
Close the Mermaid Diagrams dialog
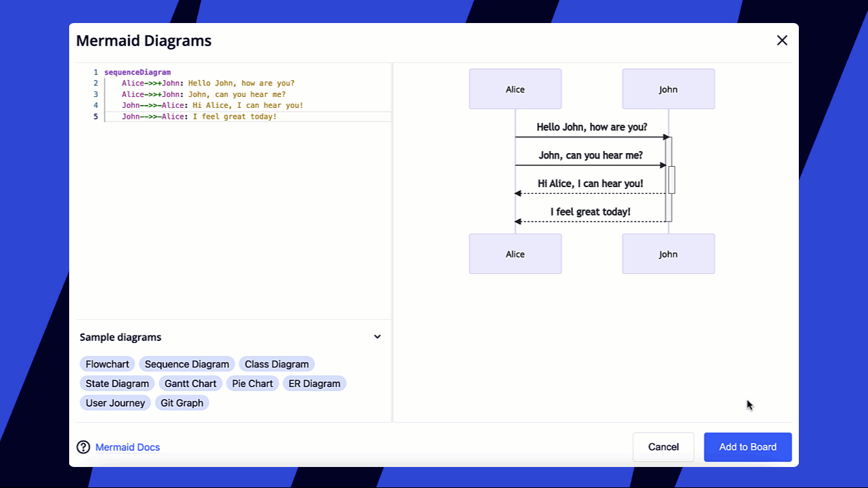[782, 40]
